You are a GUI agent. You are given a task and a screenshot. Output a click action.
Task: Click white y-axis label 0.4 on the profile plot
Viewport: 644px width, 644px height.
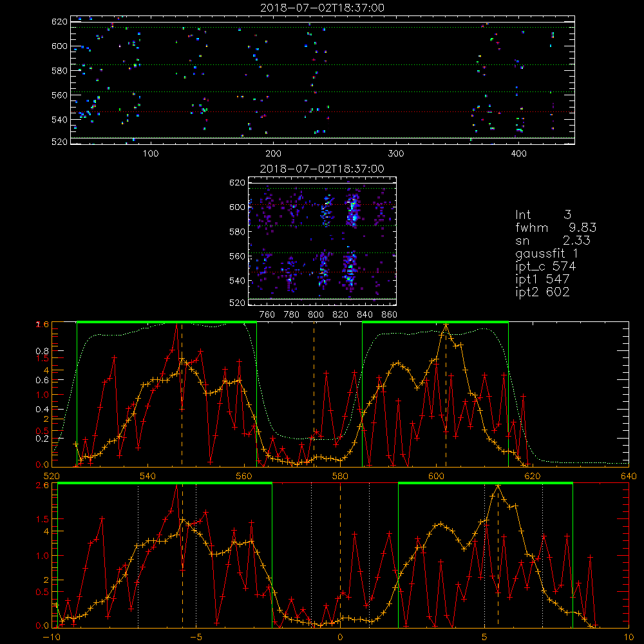click(43, 410)
